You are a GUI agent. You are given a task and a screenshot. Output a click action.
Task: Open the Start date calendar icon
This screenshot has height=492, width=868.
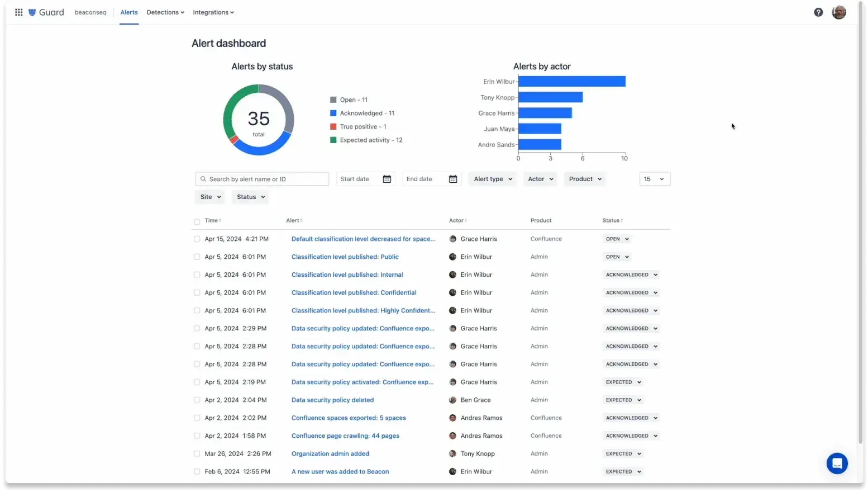(387, 179)
